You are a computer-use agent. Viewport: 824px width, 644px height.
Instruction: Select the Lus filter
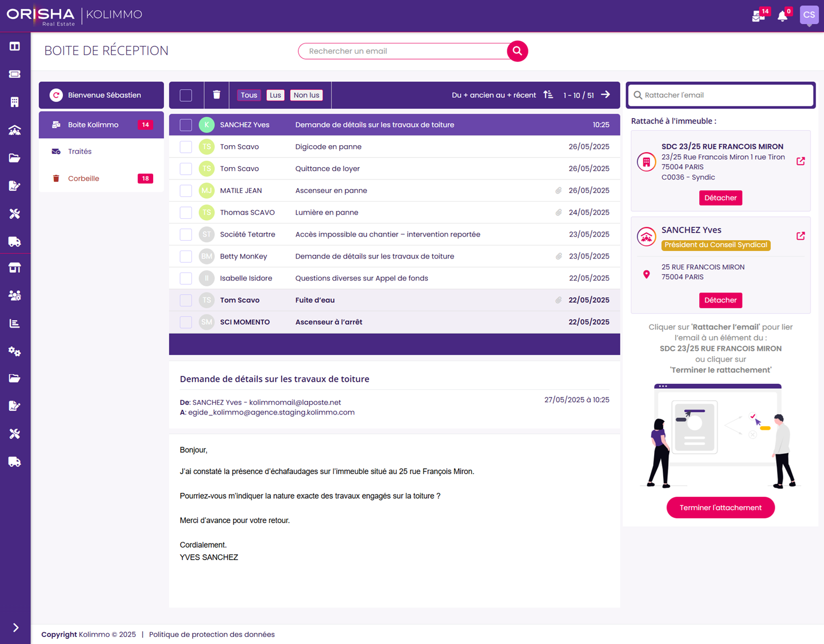click(x=275, y=95)
